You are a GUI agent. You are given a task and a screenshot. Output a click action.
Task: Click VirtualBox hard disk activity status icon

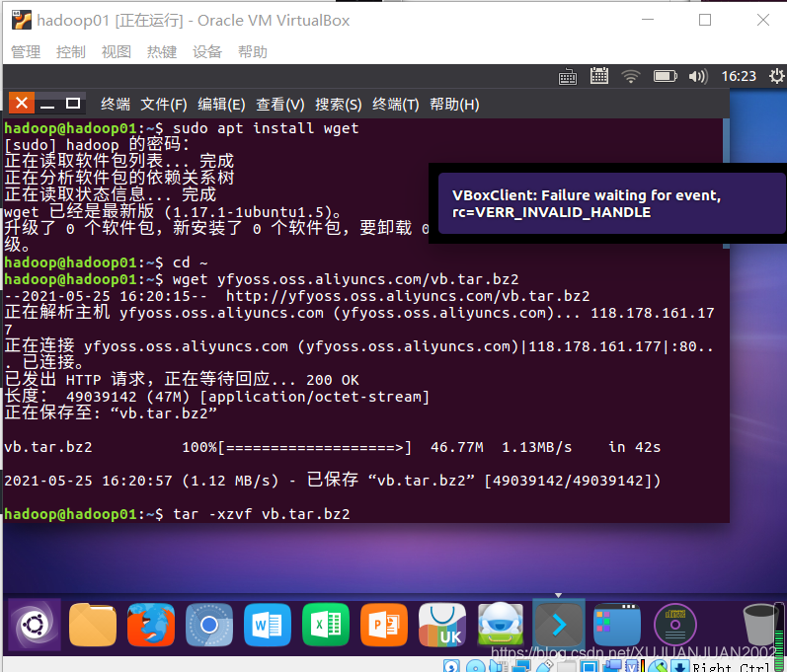point(451,667)
